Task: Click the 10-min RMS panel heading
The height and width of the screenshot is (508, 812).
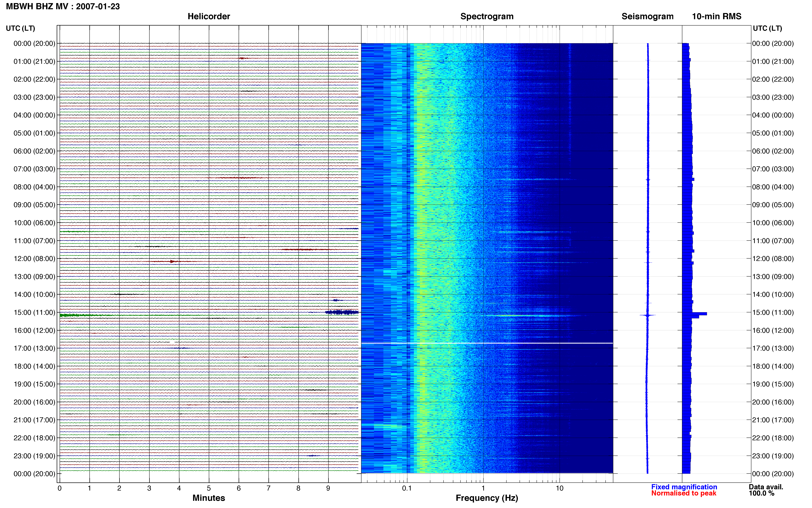Action: pyautogui.click(x=716, y=16)
